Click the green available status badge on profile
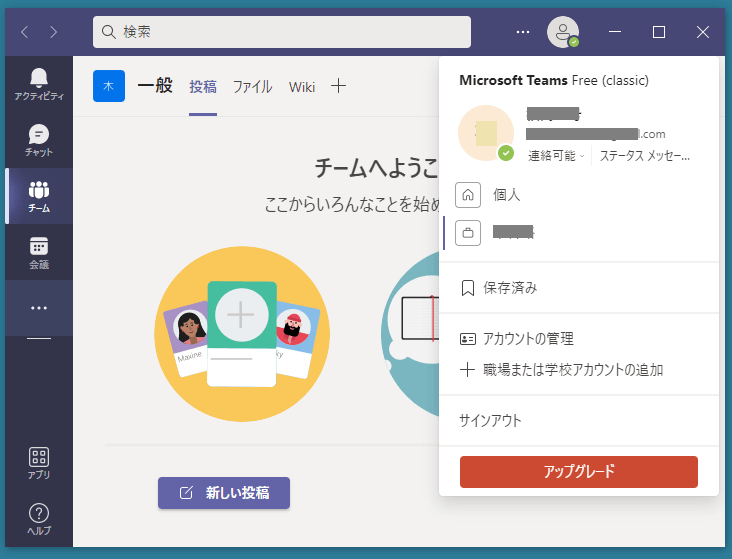This screenshot has width=732, height=559. point(506,153)
